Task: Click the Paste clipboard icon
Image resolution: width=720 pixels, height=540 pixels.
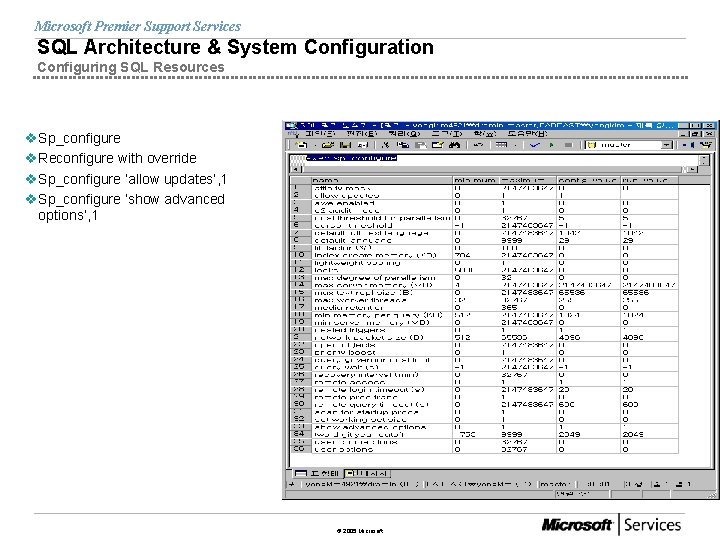Action: [420, 145]
